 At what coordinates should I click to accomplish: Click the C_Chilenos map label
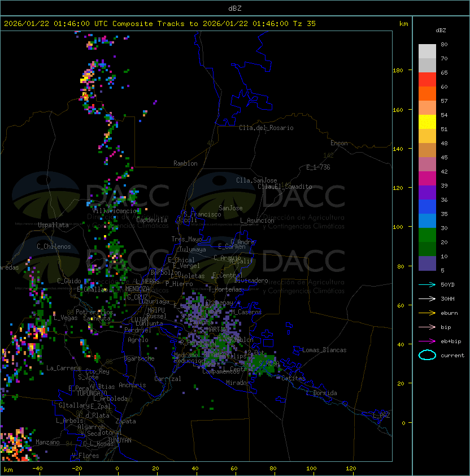pos(54,246)
